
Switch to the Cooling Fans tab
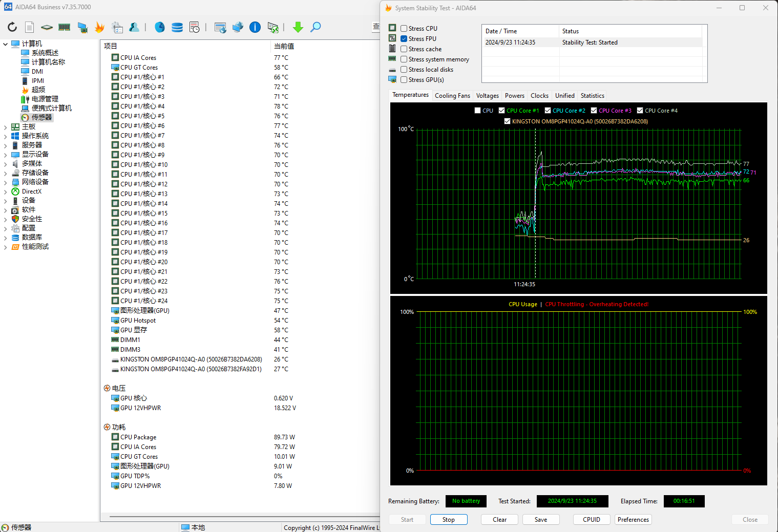pos(452,96)
